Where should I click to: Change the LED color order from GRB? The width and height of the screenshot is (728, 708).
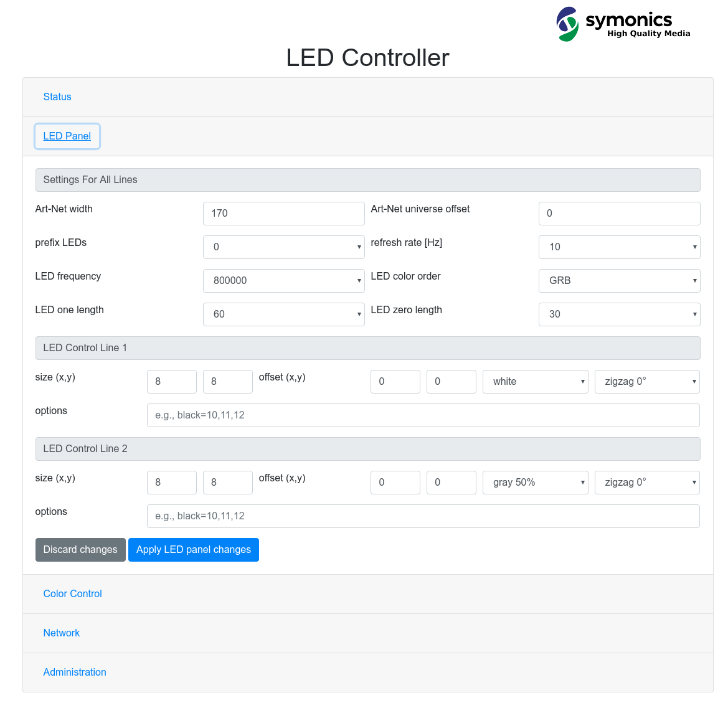(x=619, y=280)
